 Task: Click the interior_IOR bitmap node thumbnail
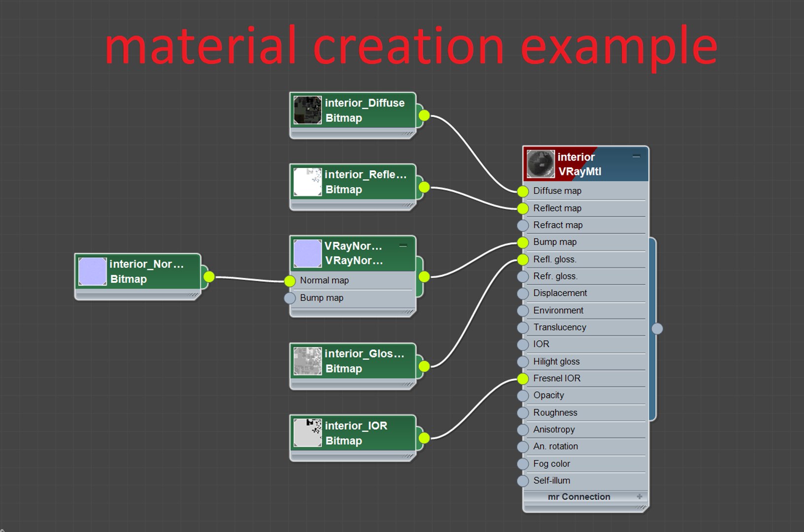point(307,433)
